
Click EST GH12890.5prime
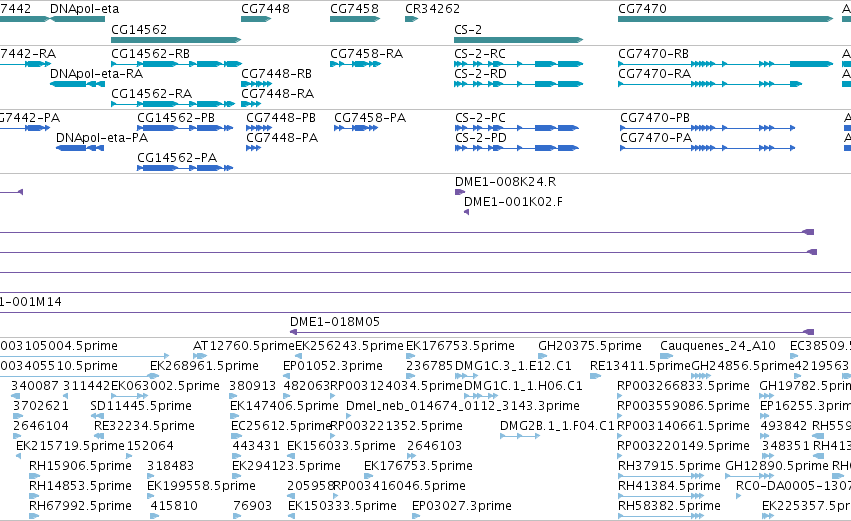(777, 466)
